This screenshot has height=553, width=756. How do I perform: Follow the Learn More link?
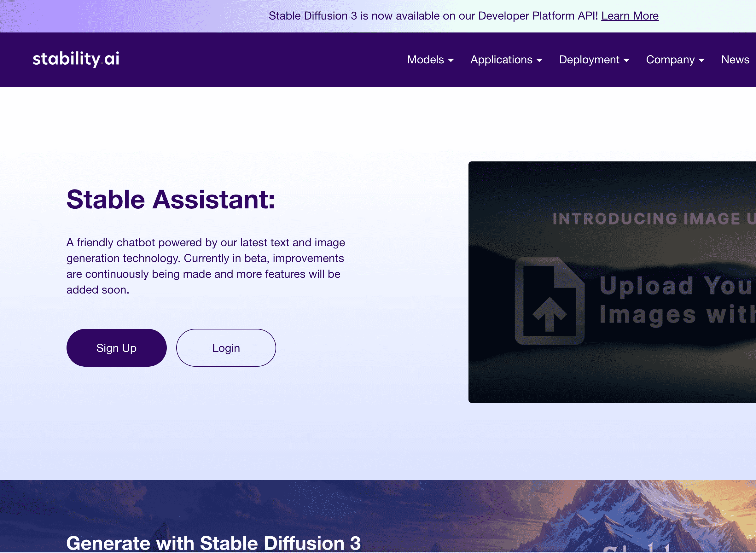630,16
